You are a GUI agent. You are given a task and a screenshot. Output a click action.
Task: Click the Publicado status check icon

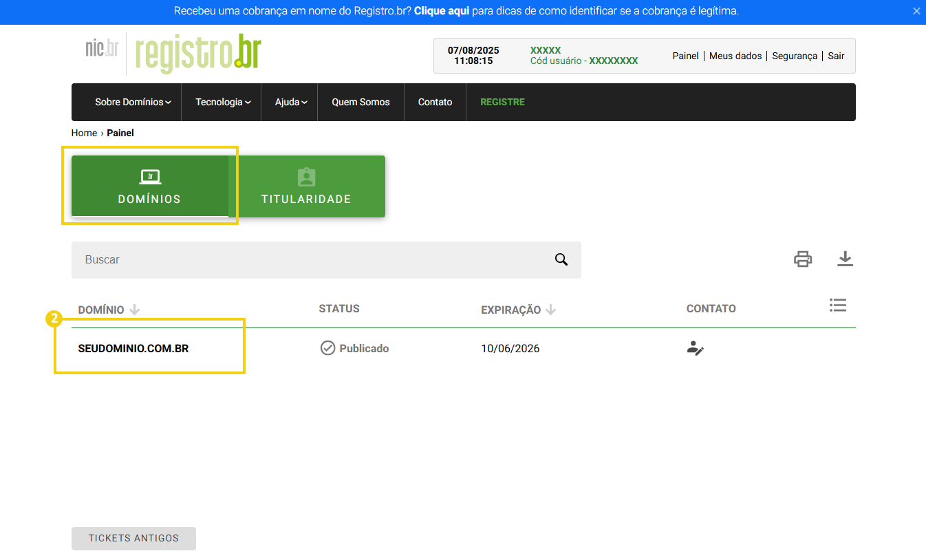[x=327, y=348]
